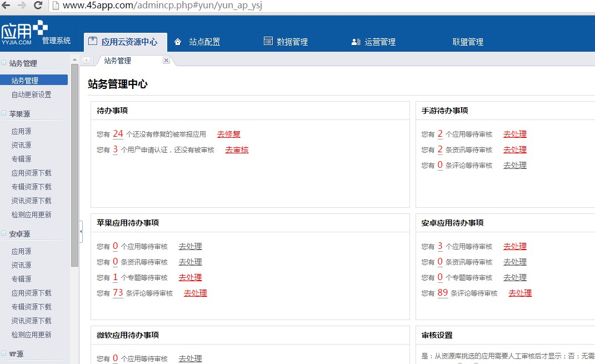The image size is (595, 364).
Task: Open 应用源 under 苹果源
Action: pos(21,131)
